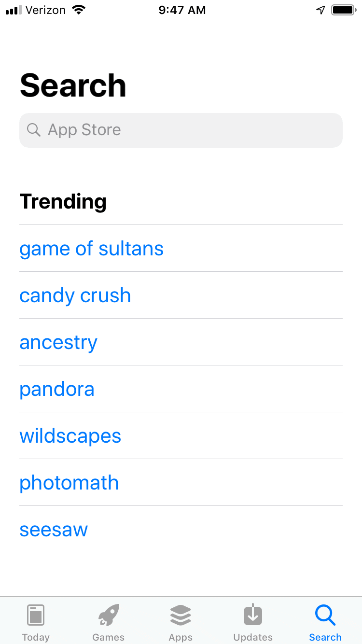This screenshot has width=362, height=644.
Task: Search trending term game of sultans
Action: (x=92, y=249)
